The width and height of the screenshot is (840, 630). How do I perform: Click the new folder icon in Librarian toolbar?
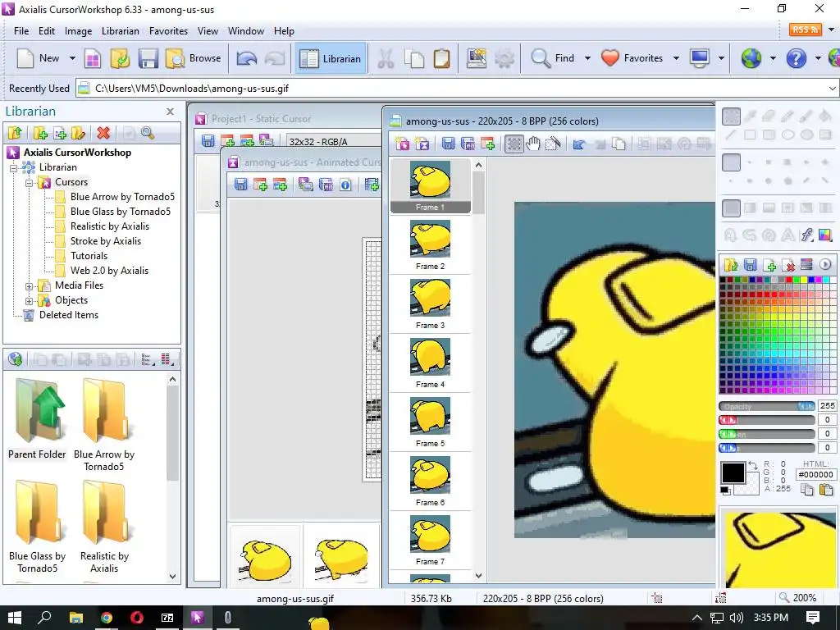pos(40,133)
